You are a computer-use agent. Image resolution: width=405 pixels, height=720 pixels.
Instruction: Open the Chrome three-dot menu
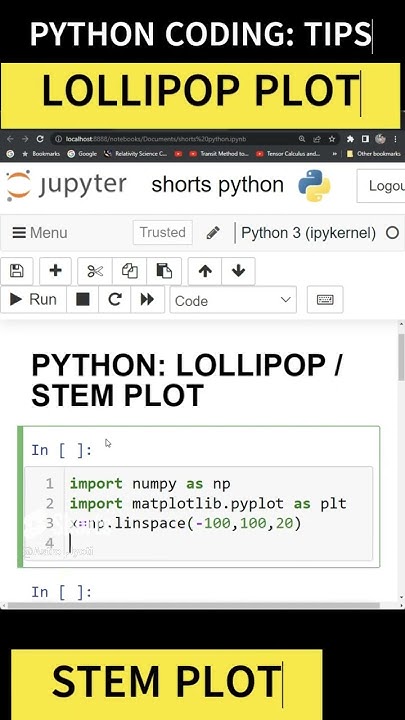(x=395, y=139)
